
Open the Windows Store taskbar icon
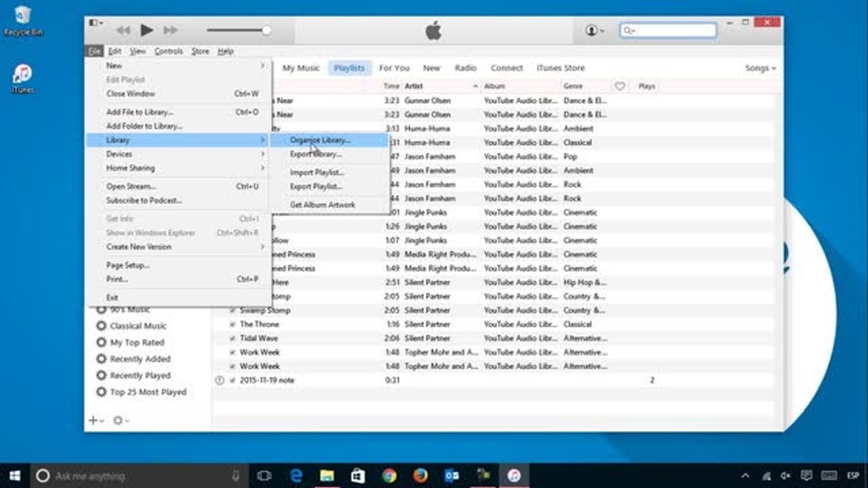coord(358,476)
